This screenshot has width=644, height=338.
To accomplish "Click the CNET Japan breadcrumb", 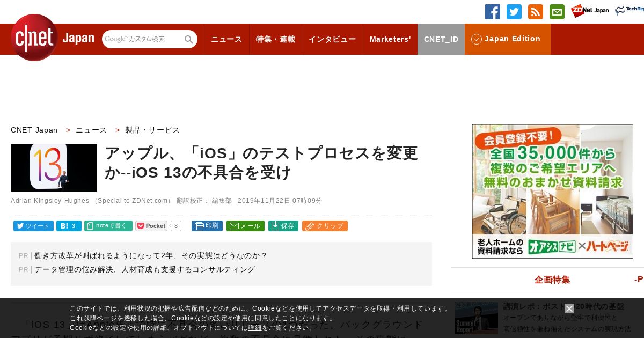I will (34, 130).
